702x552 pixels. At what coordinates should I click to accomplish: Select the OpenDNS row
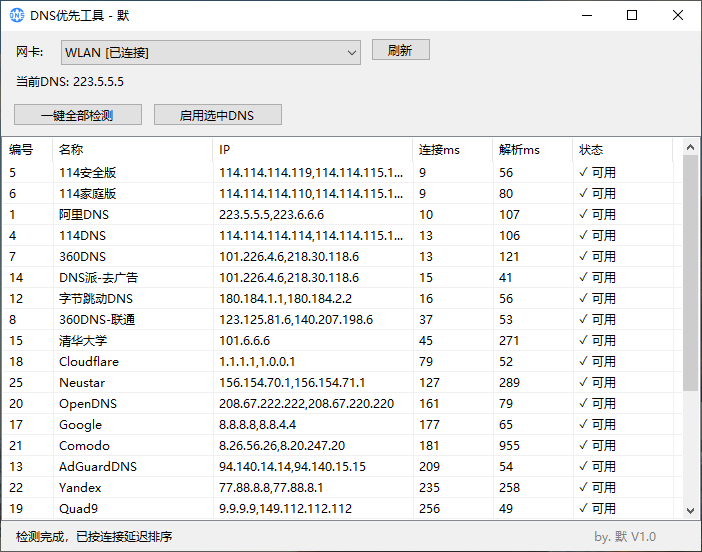[x=342, y=404]
